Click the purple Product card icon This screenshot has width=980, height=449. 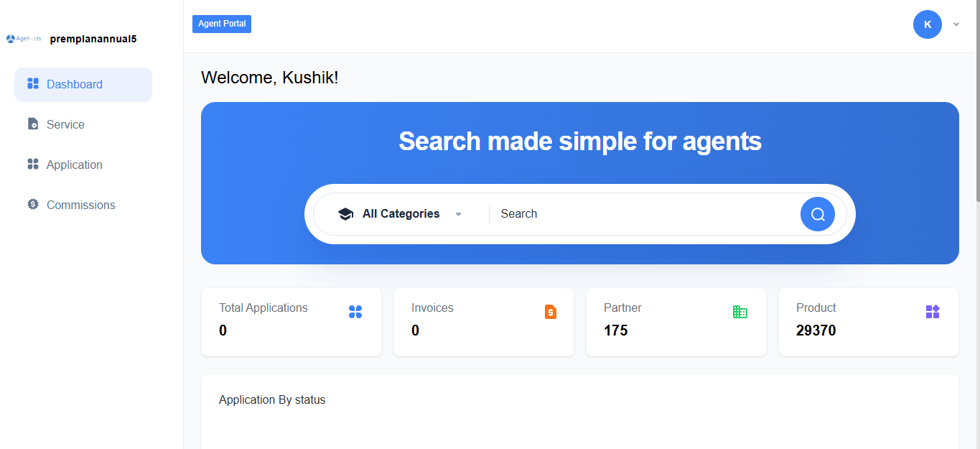[933, 312]
